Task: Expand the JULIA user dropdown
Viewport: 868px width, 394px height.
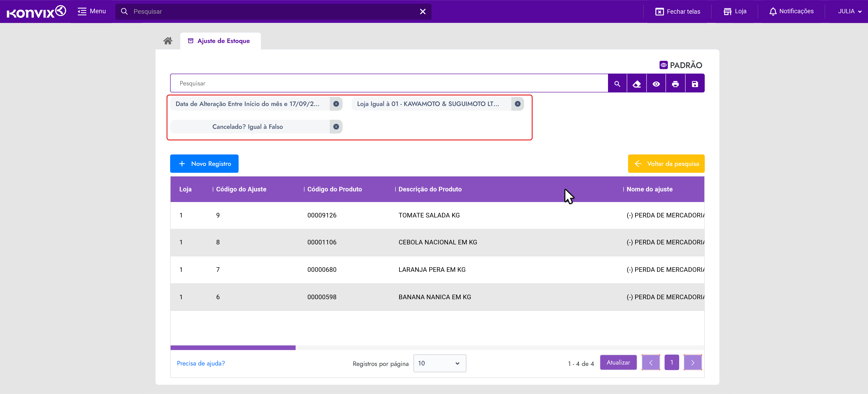Action: coord(850,11)
